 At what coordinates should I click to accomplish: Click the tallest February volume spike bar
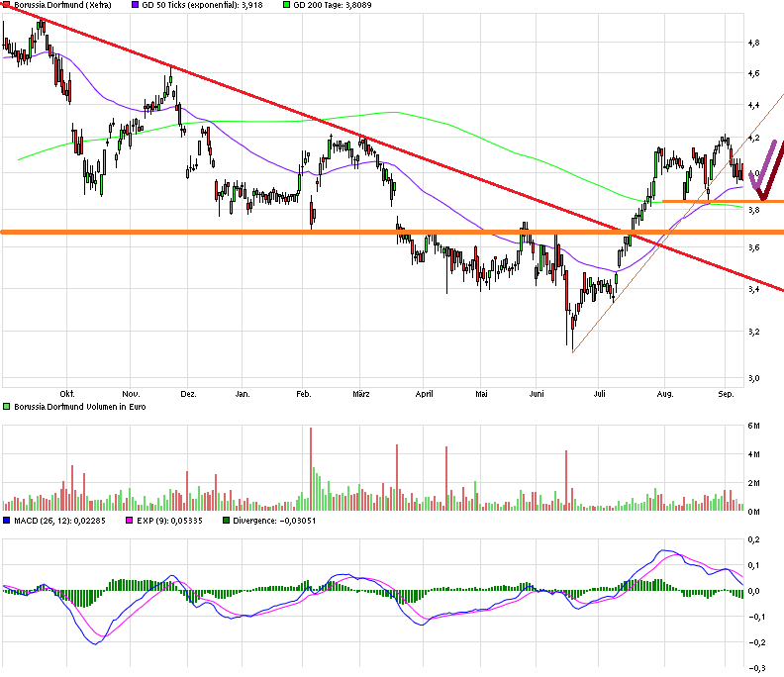(x=311, y=469)
